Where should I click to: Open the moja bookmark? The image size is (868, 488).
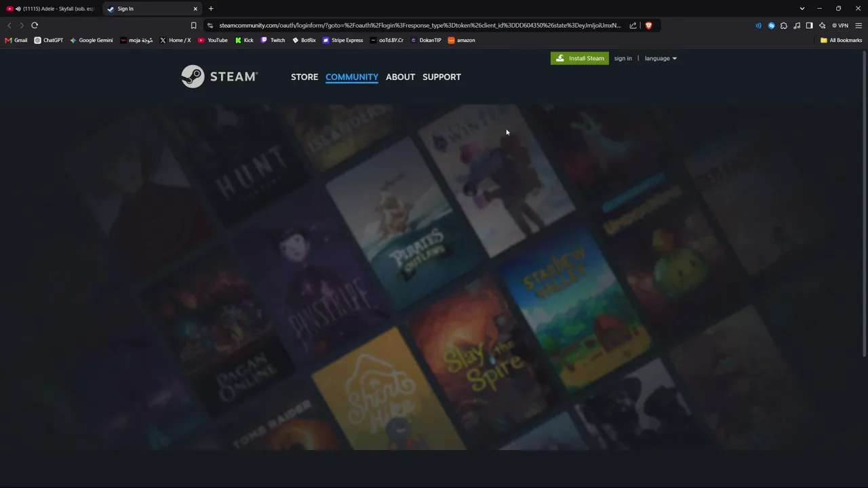(x=136, y=40)
